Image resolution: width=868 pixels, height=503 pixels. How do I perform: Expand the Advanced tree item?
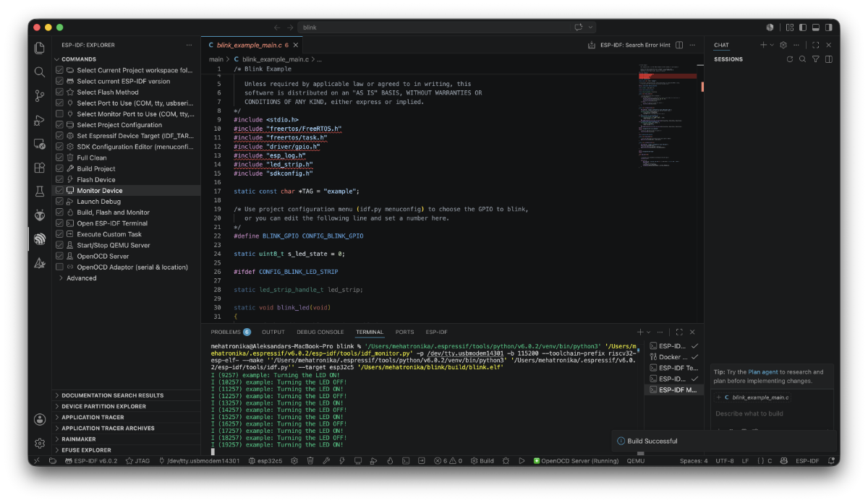pos(81,278)
